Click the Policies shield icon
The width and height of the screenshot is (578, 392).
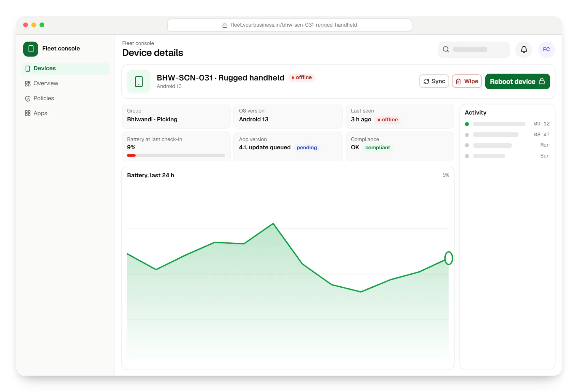click(x=28, y=99)
